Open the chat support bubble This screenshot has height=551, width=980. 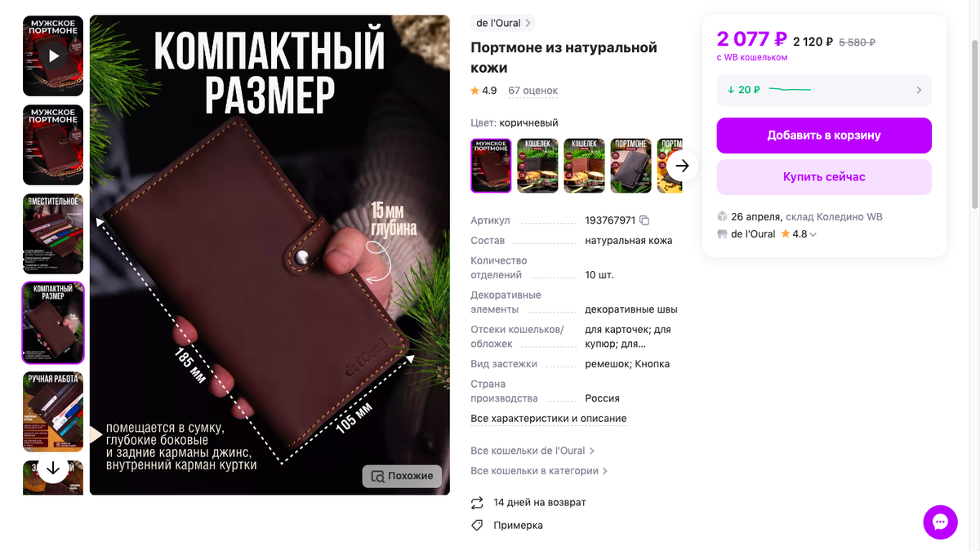point(940,522)
